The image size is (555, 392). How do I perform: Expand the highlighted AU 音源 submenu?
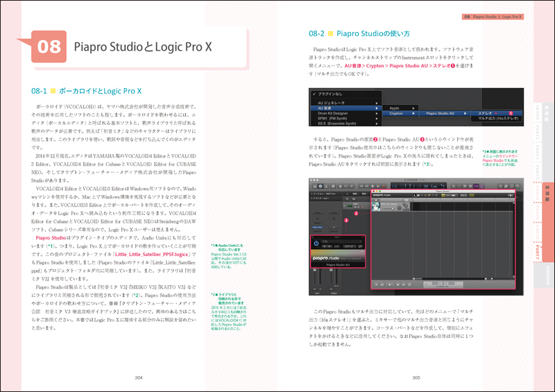345,108
